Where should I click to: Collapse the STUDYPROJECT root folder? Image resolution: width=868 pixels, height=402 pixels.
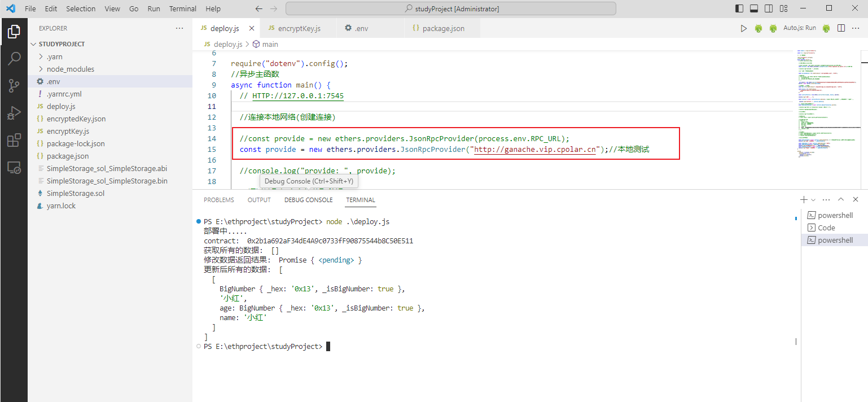110,44
